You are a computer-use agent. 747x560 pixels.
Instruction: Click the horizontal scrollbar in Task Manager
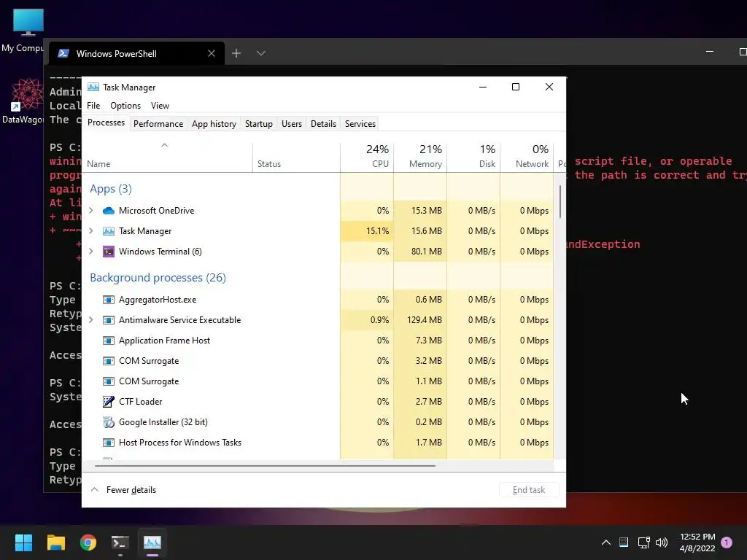tap(265, 466)
